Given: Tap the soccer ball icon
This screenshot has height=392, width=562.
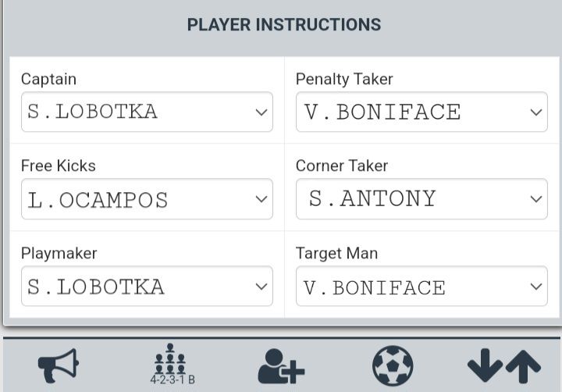Looking at the screenshot, I should tap(392, 365).
